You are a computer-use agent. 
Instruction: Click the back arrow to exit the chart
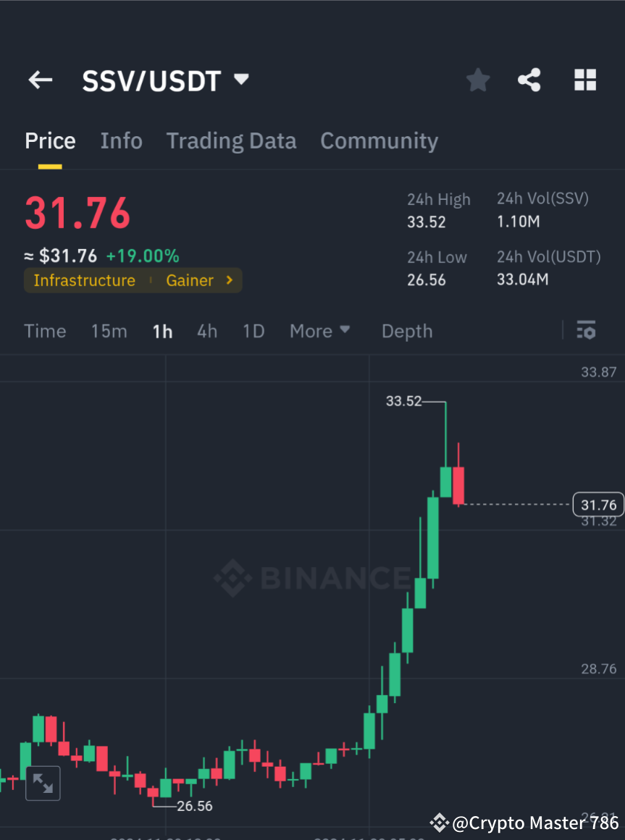(x=40, y=80)
